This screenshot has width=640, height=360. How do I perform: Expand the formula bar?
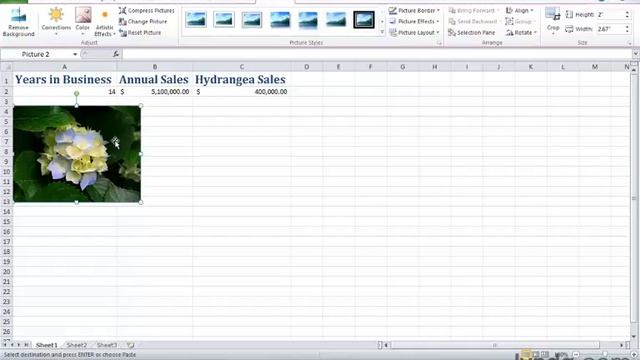pyautogui.click(x=636, y=54)
